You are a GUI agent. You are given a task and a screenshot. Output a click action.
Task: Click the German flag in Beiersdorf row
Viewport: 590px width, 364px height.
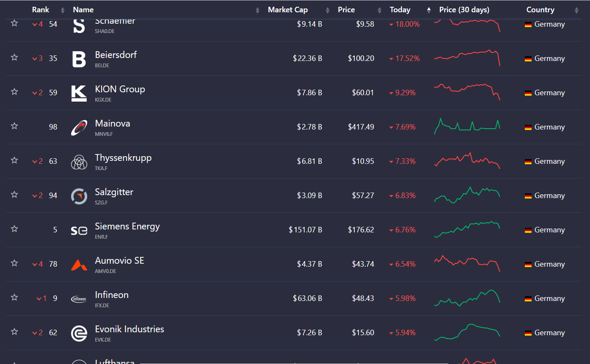tap(528, 59)
